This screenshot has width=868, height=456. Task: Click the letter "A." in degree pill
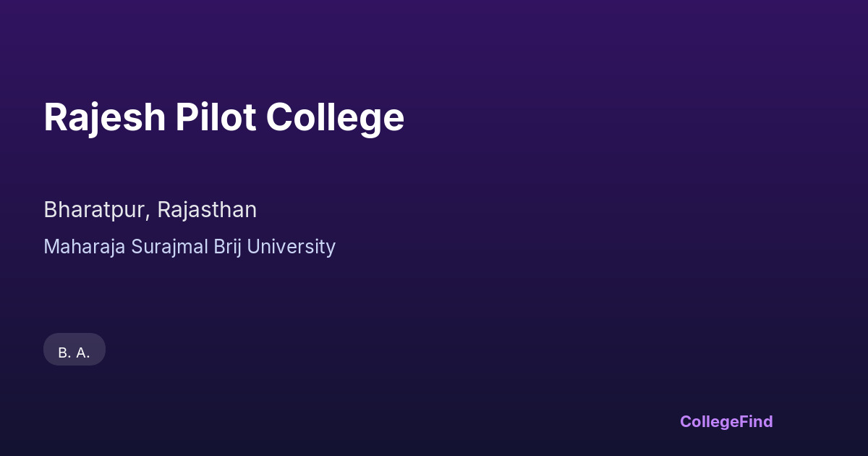[x=83, y=353]
